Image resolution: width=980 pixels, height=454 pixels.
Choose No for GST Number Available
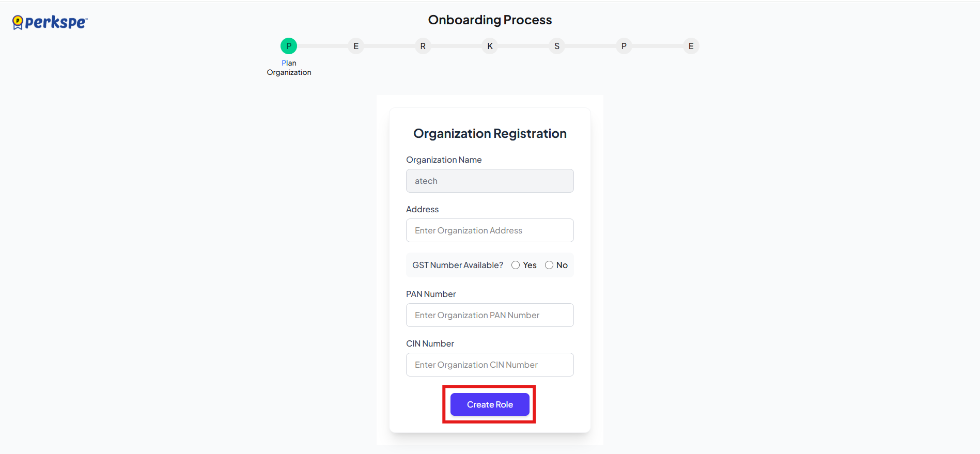point(549,265)
